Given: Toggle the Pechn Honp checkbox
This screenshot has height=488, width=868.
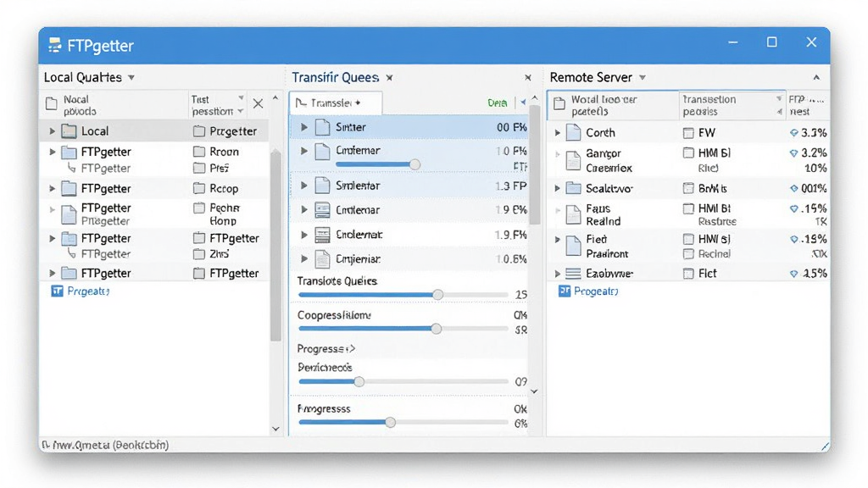Looking at the screenshot, I should [199, 208].
